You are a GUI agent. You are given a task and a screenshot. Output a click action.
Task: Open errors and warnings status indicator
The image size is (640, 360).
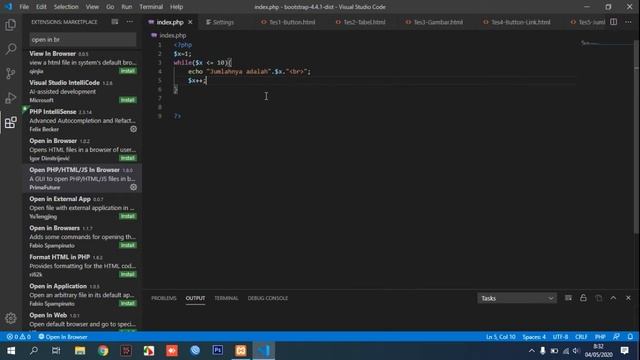point(18,337)
